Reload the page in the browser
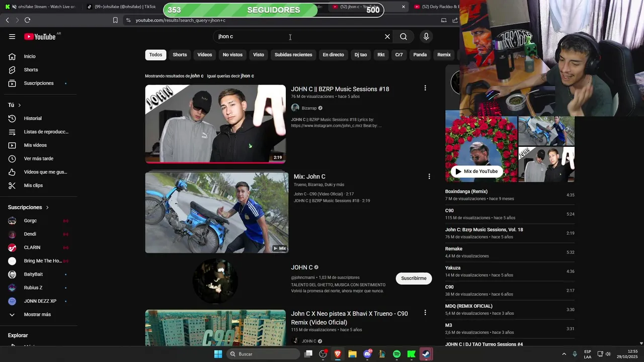The width and height of the screenshot is (644, 362). [x=27, y=20]
